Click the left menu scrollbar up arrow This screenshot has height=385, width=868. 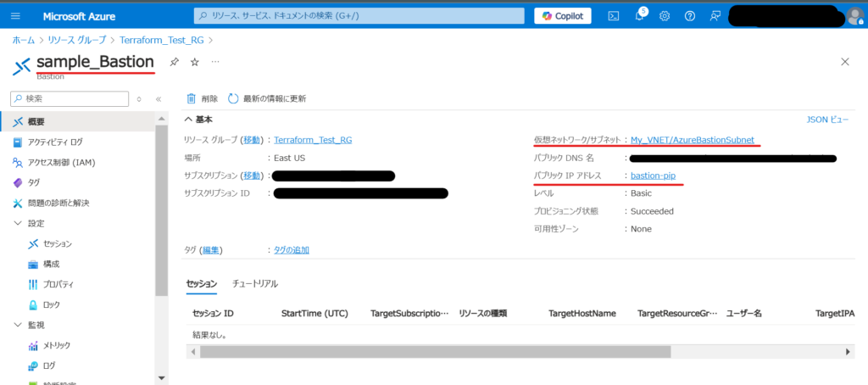point(161,119)
